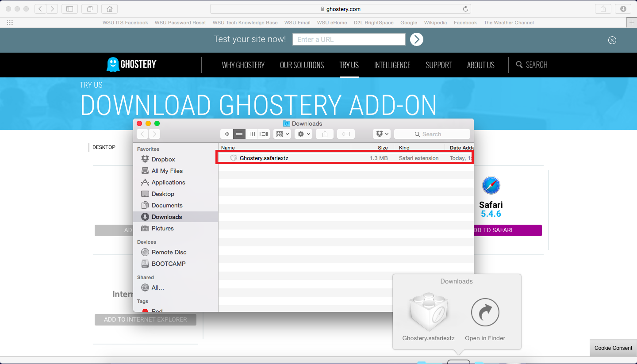This screenshot has width=637, height=364.
Task: Click the Safari home icon
Action: [x=109, y=9]
